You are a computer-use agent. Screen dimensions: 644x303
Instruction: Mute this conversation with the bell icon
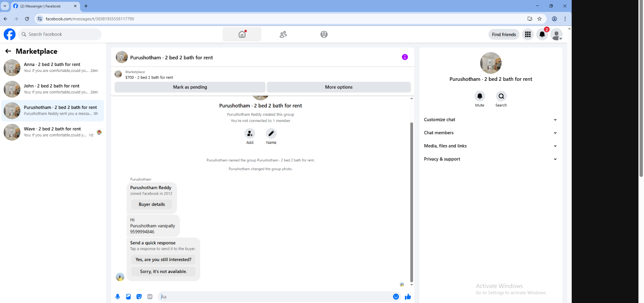480,96
